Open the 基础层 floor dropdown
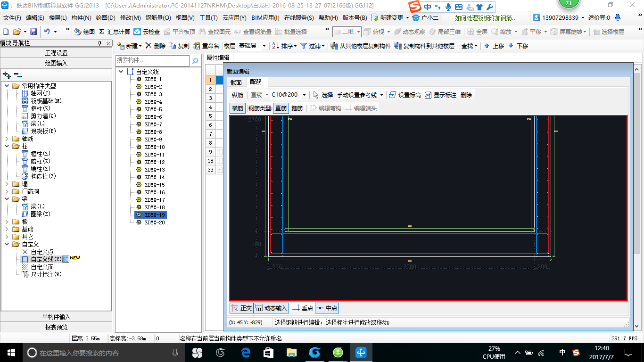Viewport: 644px width, 362px height. coord(264,46)
